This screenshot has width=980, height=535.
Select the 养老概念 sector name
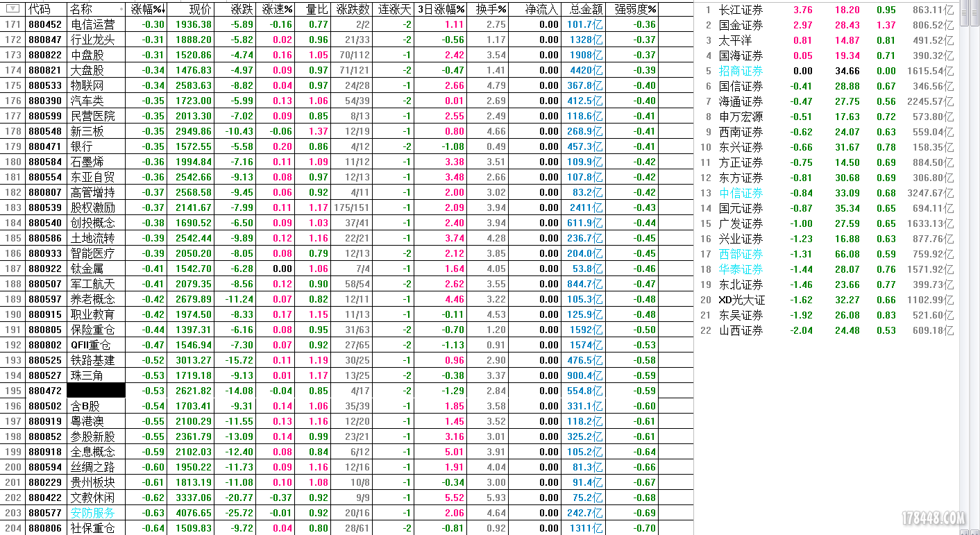coord(92,299)
